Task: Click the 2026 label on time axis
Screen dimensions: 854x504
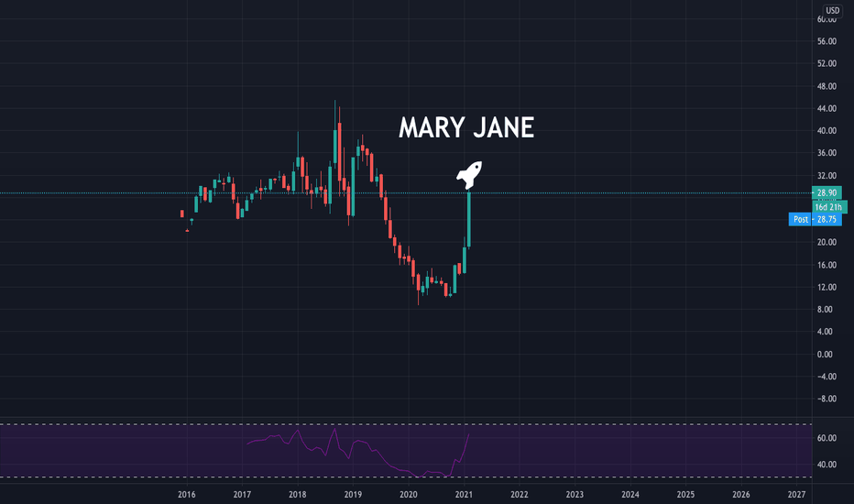Action: tap(740, 495)
